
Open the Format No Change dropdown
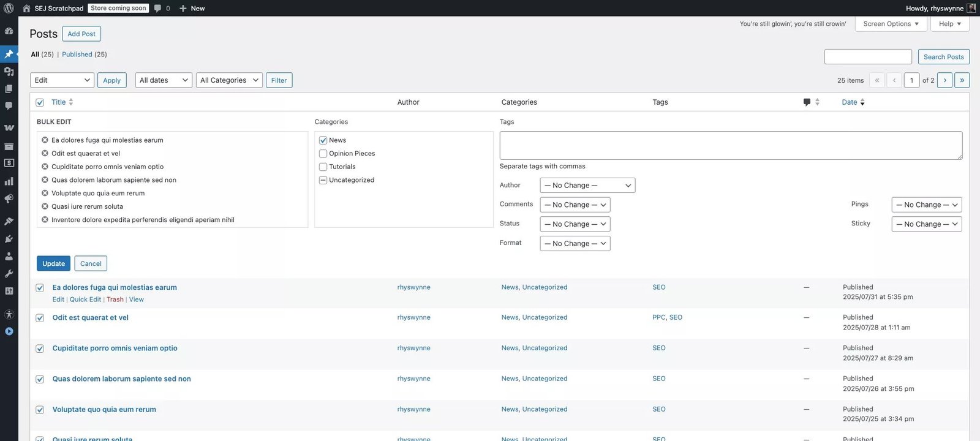click(x=575, y=243)
